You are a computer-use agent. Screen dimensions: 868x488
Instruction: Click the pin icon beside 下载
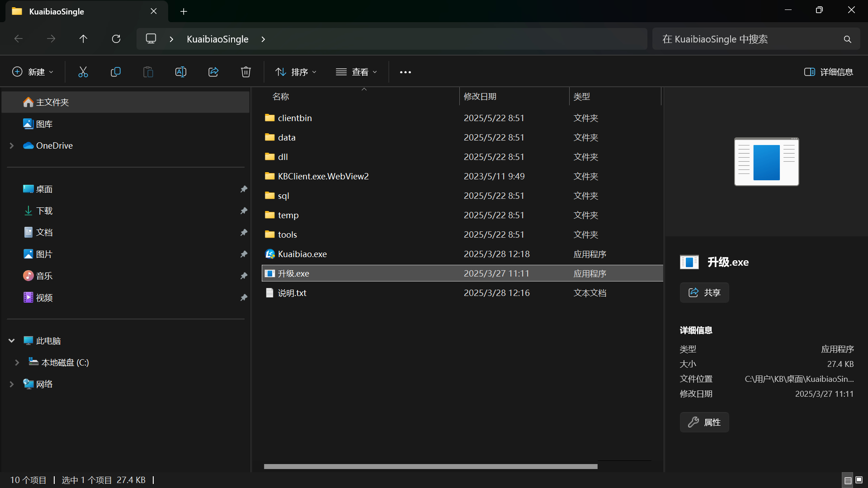point(244,211)
